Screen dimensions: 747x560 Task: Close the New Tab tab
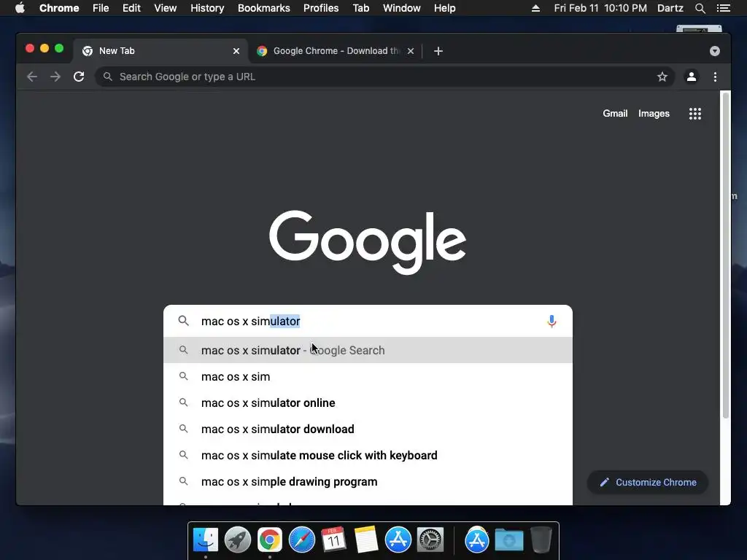236,51
